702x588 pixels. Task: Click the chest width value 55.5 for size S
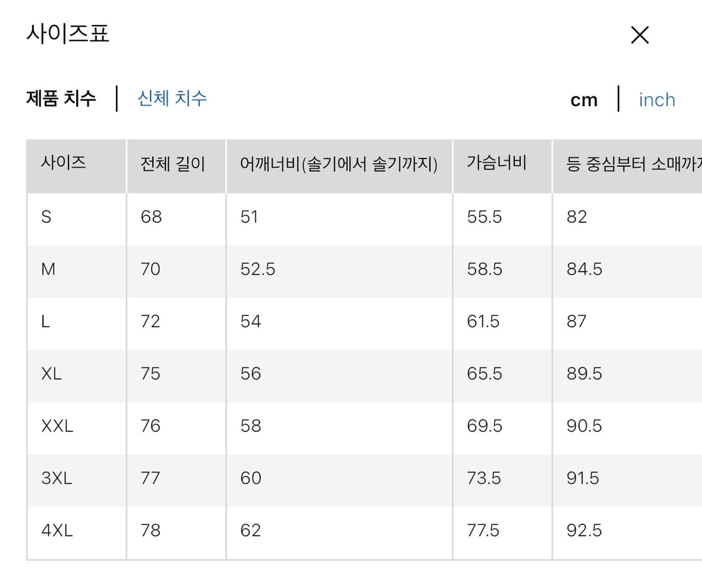click(482, 217)
